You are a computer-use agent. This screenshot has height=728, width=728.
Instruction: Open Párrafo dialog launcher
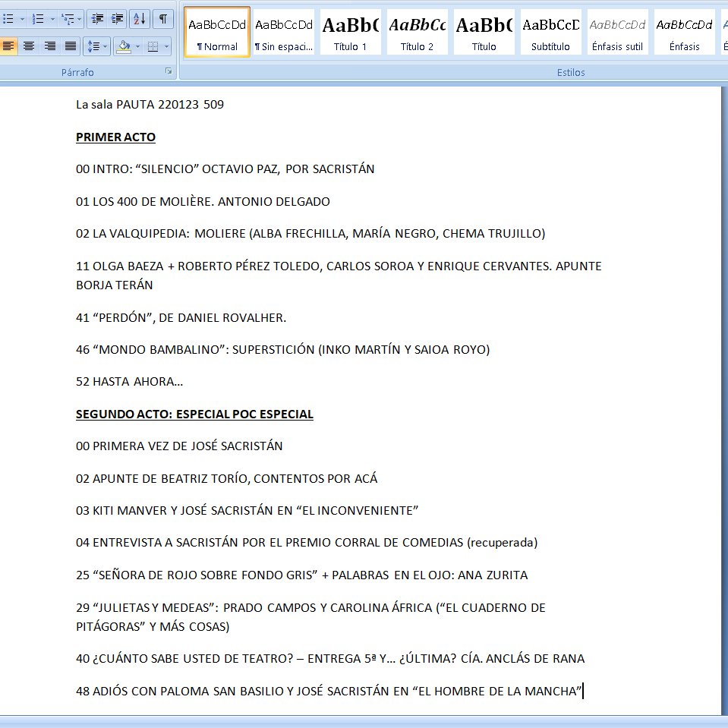click(x=169, y=71)
